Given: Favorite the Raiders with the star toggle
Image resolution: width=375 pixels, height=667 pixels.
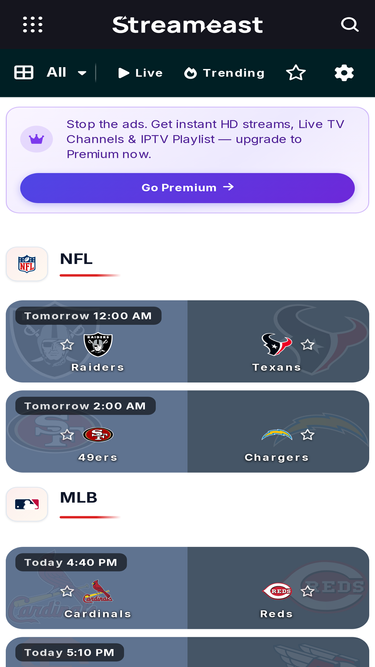Looking at the screenshot, I should tap(67, 345).
